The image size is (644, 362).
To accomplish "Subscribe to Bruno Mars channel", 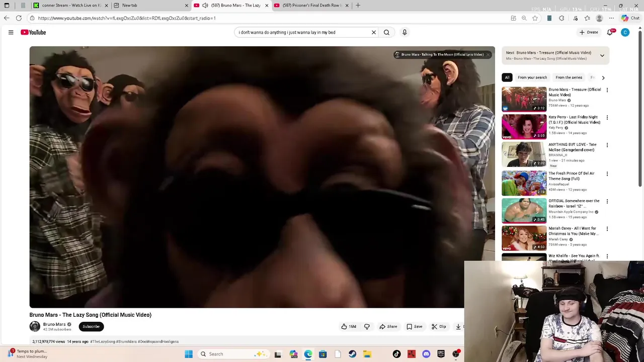I will click(91, 326).
